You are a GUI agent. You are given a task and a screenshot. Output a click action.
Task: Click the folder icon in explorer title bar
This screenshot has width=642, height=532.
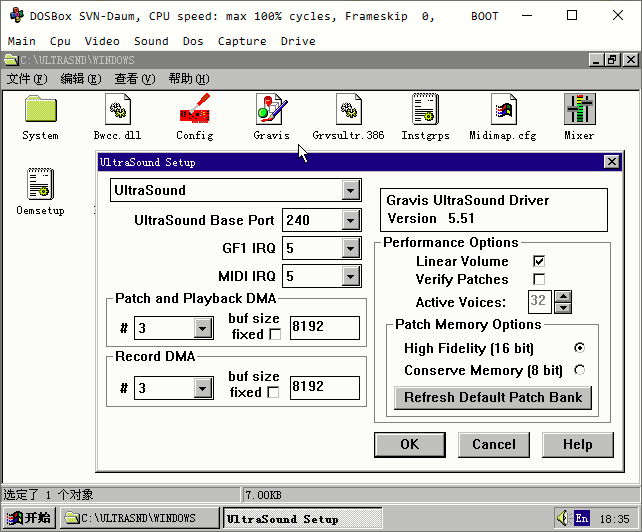[11, 60]
